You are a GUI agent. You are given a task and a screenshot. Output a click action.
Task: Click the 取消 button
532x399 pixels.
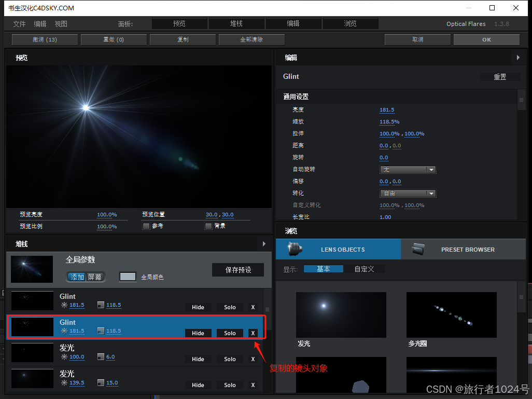[x=417, y=40]
